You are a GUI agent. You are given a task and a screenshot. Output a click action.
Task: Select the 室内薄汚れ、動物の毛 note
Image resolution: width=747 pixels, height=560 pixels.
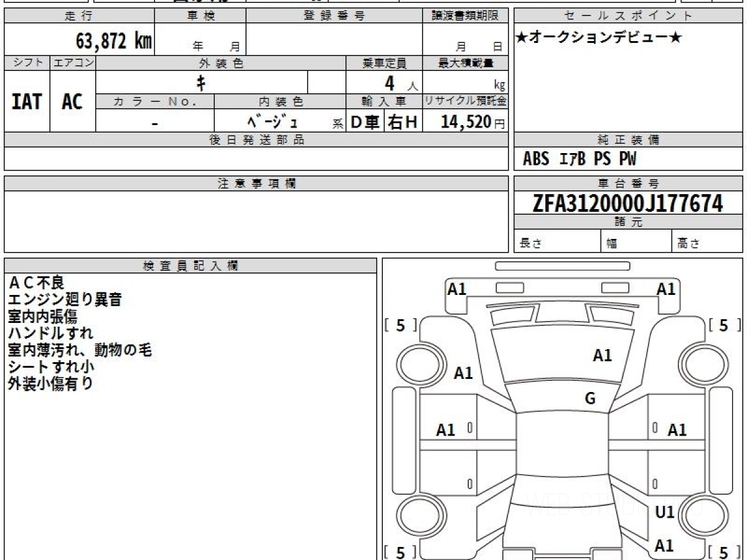pos(80,350)
